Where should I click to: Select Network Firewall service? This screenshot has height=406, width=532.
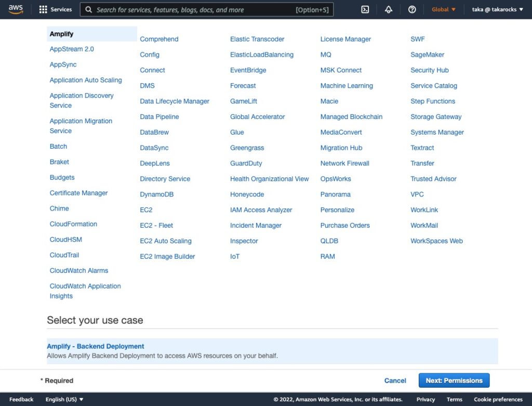345,163
